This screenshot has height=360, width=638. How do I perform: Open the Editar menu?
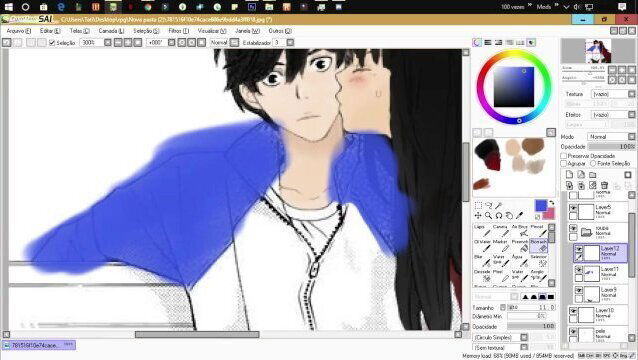50,31
